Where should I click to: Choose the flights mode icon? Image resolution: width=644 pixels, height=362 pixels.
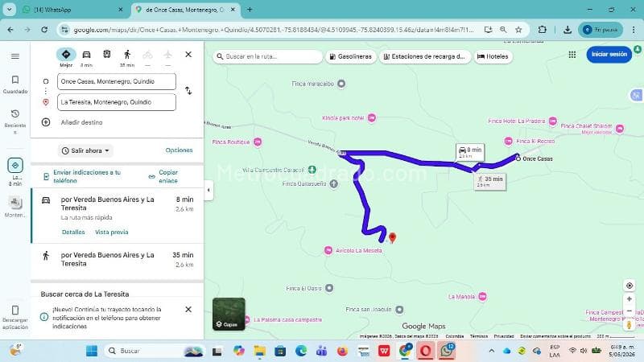pos(167,54)
